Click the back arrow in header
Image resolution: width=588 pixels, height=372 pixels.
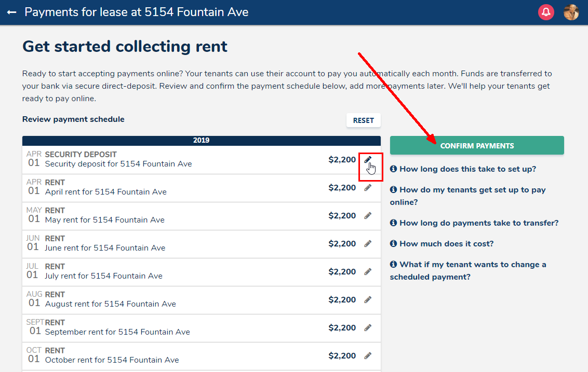click(x=11, y=12)
